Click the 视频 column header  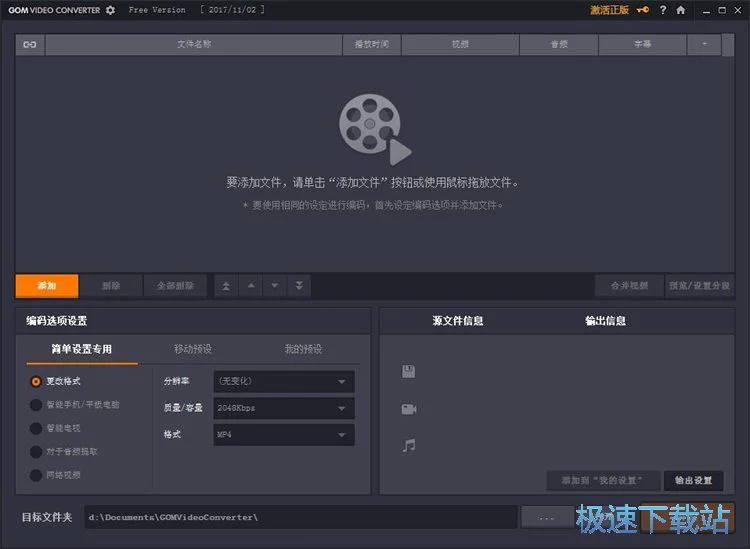pos(460,44)
